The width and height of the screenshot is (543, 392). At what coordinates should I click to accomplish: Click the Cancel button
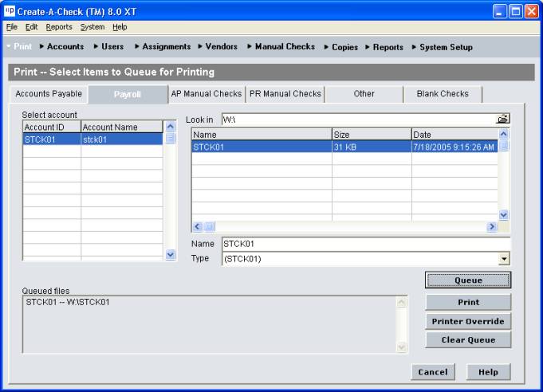pyautogui.click(x=433, y=372)
